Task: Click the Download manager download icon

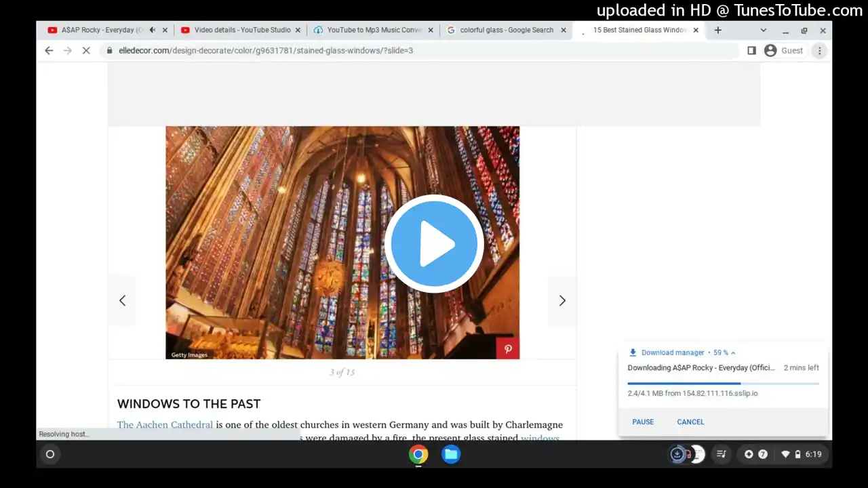Action: 633,352
